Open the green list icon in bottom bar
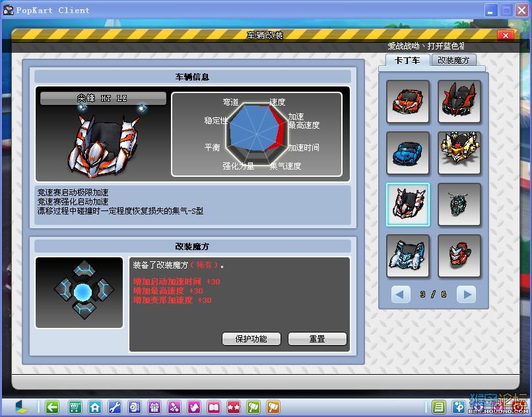This screenshot has height=417, width=532. (439, 407)
